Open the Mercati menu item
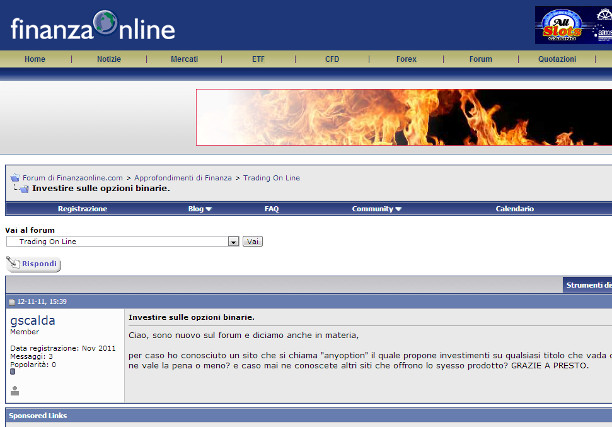The width and height of the screenshot is (612, 427). (x=184, y=59)
